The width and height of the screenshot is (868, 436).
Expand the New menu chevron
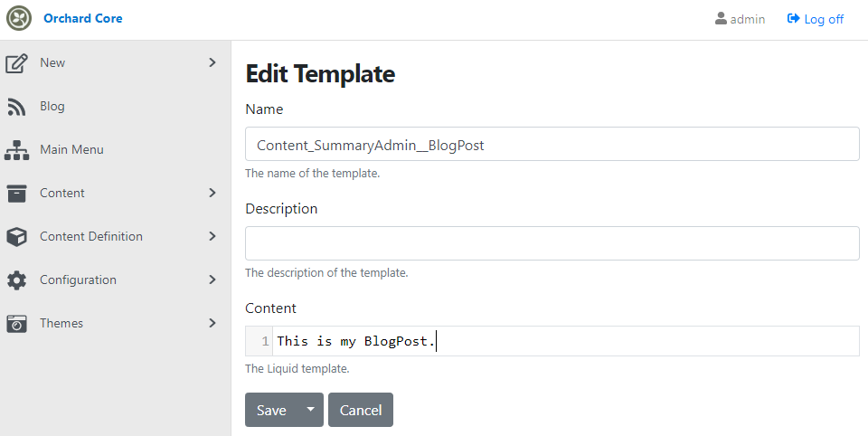tap(212, 62)
